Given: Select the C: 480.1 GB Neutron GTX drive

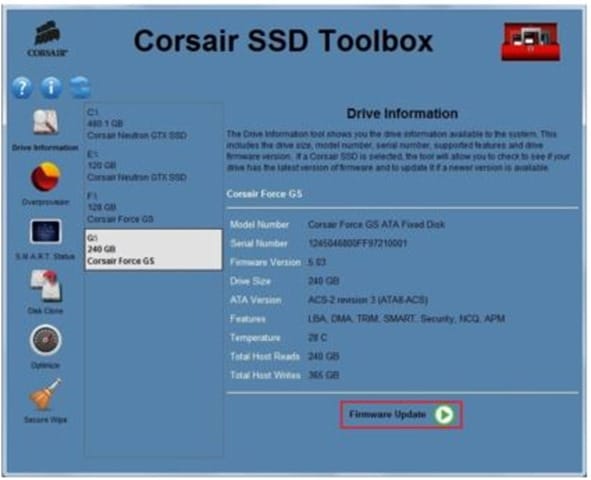Looking at the screenshot, I should coord(153,124).
